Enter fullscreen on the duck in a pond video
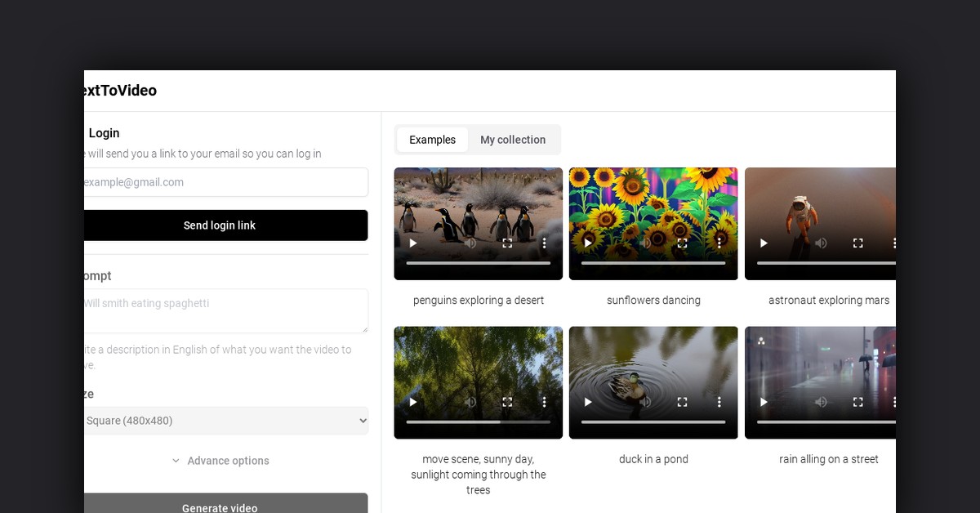 coord(682,402)
